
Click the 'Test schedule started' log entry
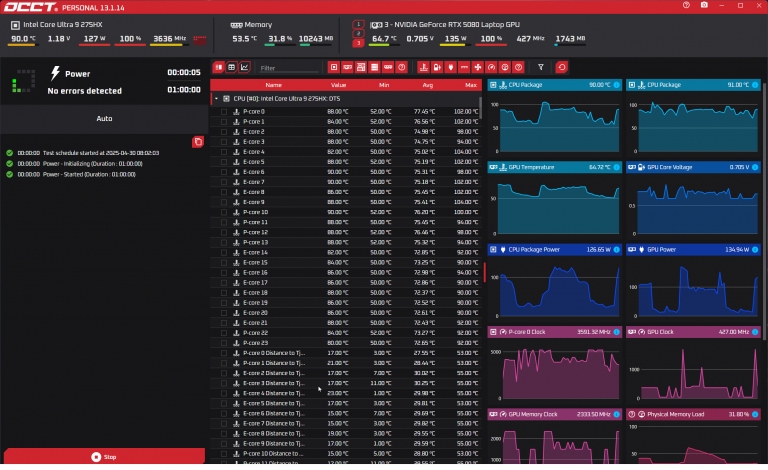pos(83,153)
